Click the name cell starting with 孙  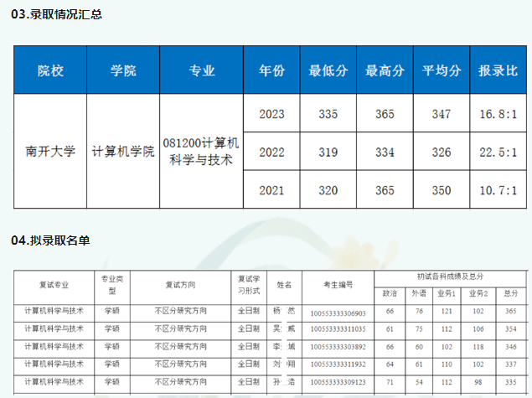[x=284, y=382]
